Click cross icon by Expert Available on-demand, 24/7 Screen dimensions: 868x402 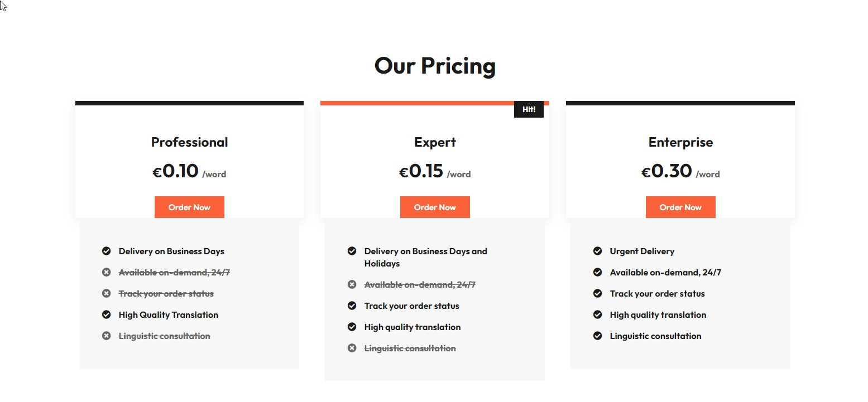click(352, 284)
